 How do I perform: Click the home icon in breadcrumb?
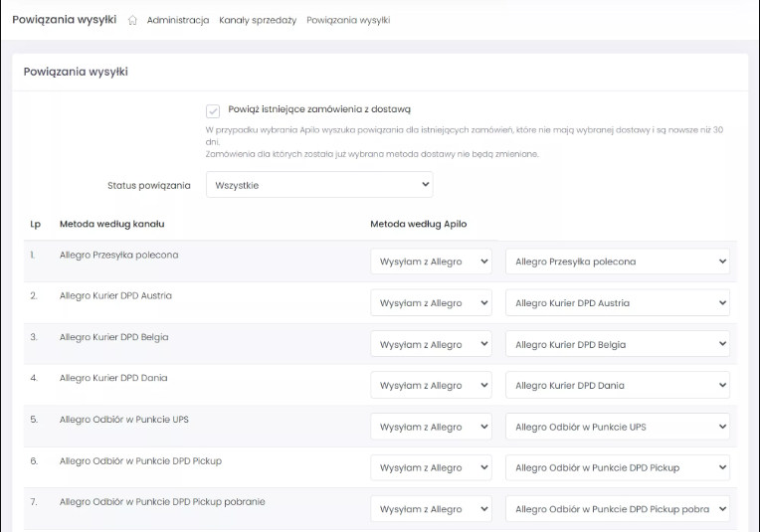132,20
